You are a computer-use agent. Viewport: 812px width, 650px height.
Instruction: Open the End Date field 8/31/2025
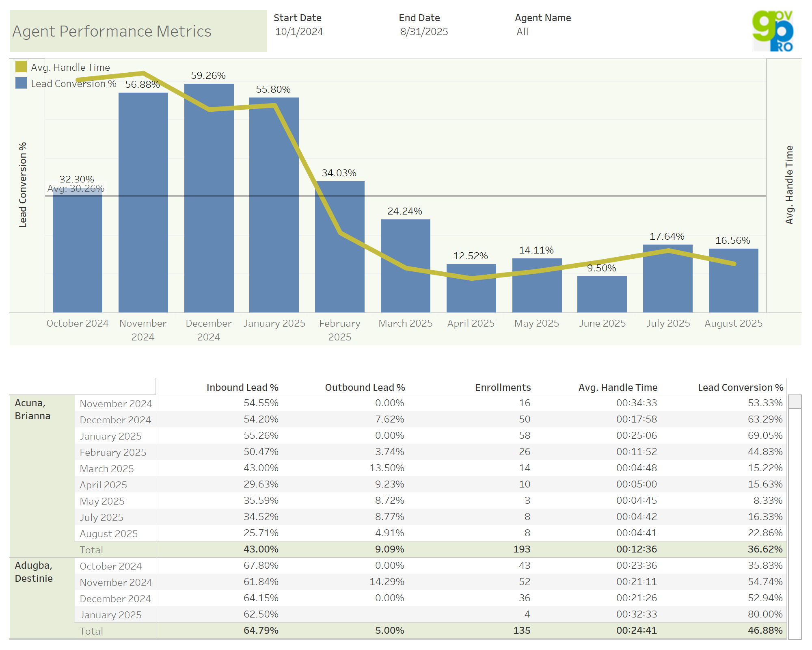click(424, 32)
